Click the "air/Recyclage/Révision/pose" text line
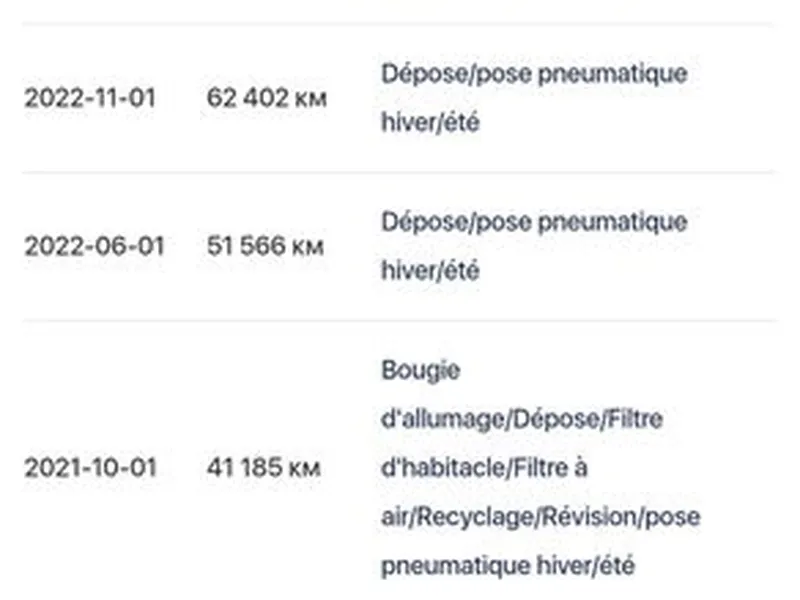 (540, 517)
